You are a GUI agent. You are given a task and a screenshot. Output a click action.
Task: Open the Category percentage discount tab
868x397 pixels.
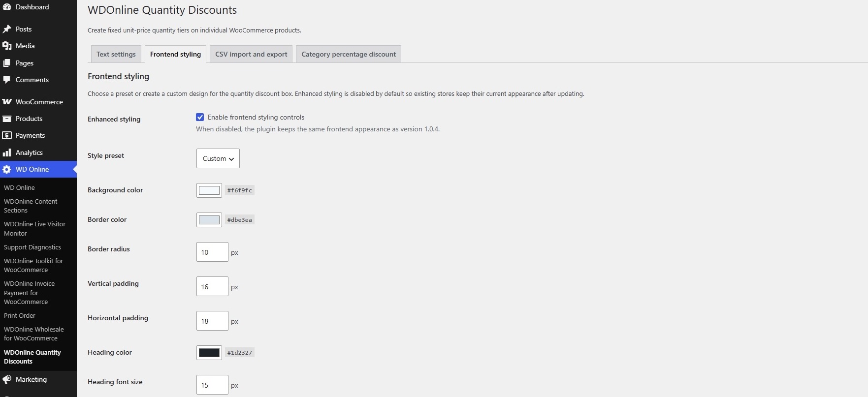(349, 54)
